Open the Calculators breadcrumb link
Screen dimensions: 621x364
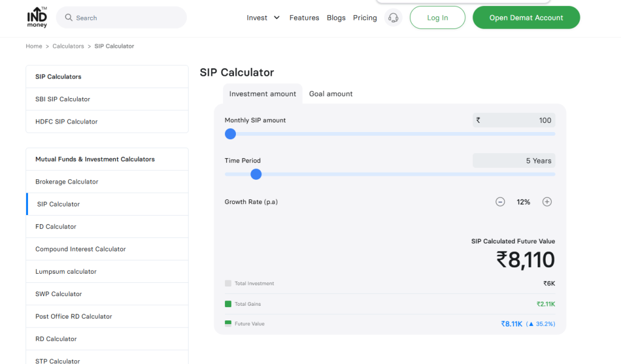[x=68, y=46]
